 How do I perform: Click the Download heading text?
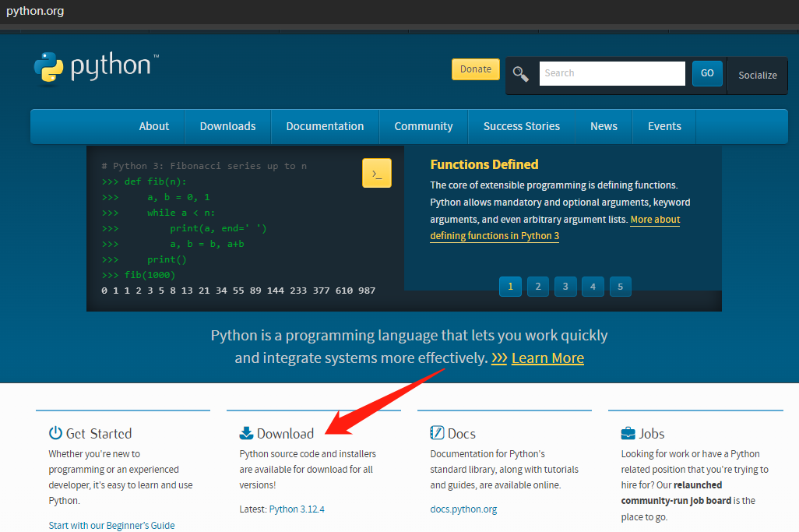285,434
